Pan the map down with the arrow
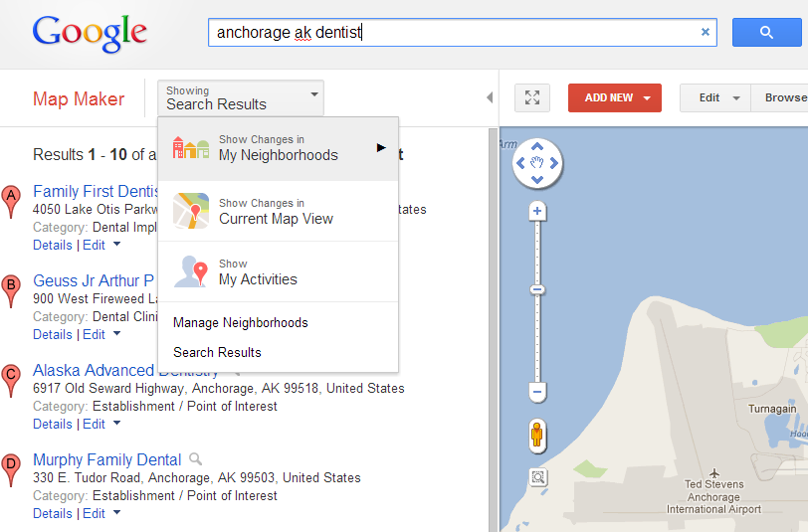 (x=537, y=180)
